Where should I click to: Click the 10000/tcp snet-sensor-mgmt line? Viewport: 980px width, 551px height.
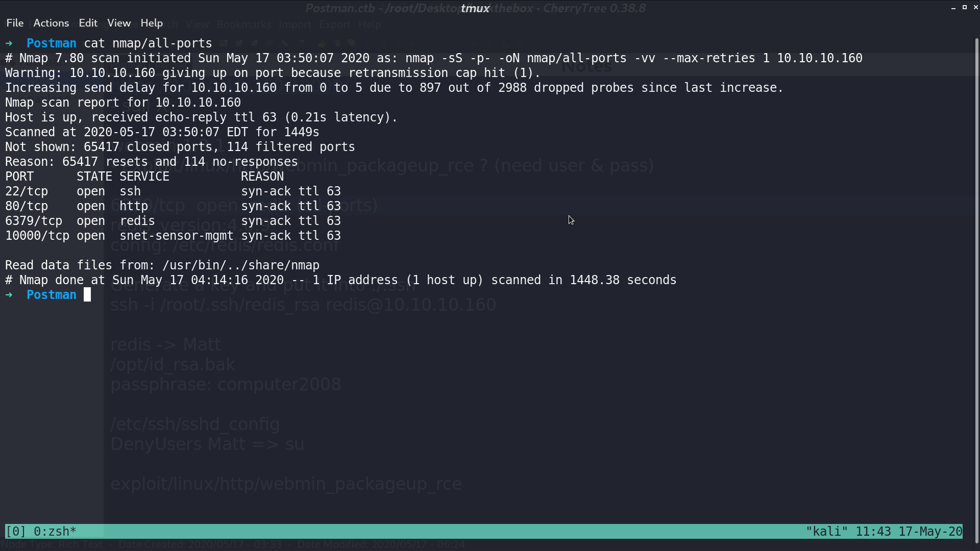[173, 236]
